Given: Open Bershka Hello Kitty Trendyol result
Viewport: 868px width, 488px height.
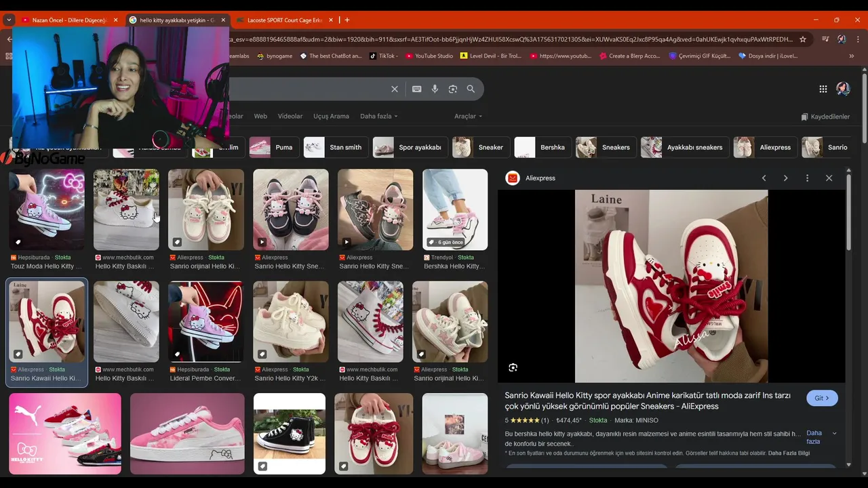Looking at the screenshot, I should click(455, 220).
